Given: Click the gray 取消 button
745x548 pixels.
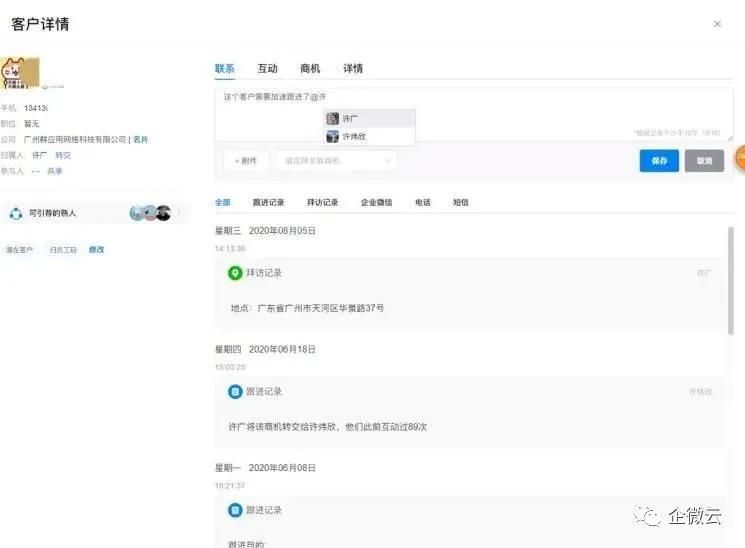Looking at the screenshot, I should (704, 160).
